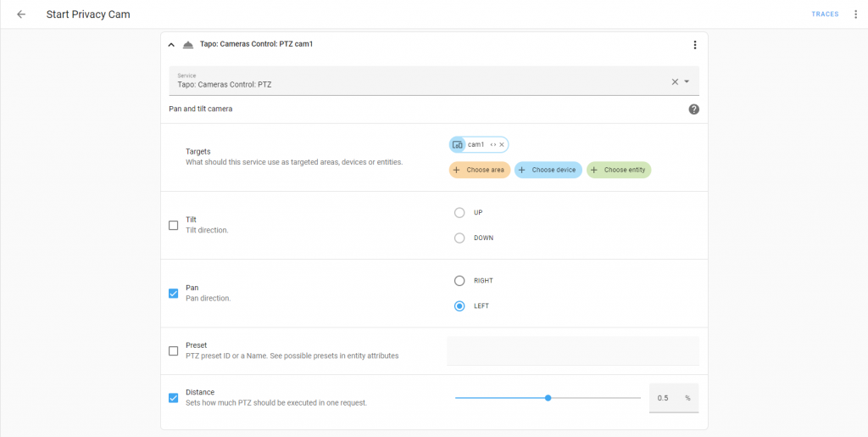The width and height of the screenshot is (868, 437).
Task: Uncheck the Pan checkbox
Action: click(174, 294)
